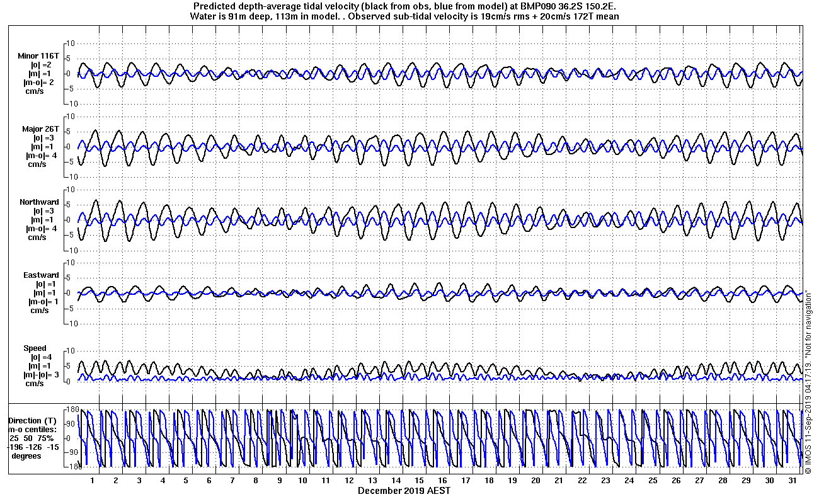Screen dimensions: 819x504
Task: Select the "December 2019 AEST" axis title
Action: click(x=404, y=490)
